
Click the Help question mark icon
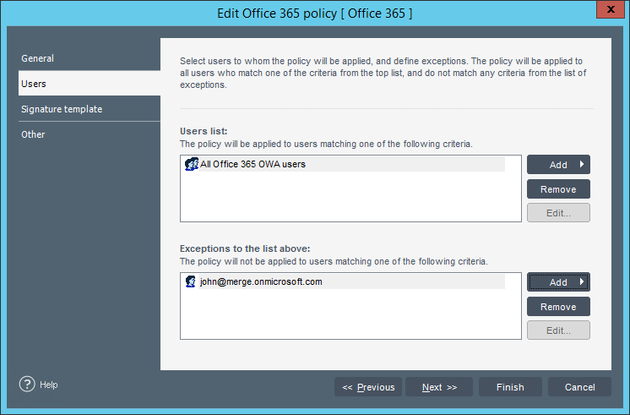[27, 384]
